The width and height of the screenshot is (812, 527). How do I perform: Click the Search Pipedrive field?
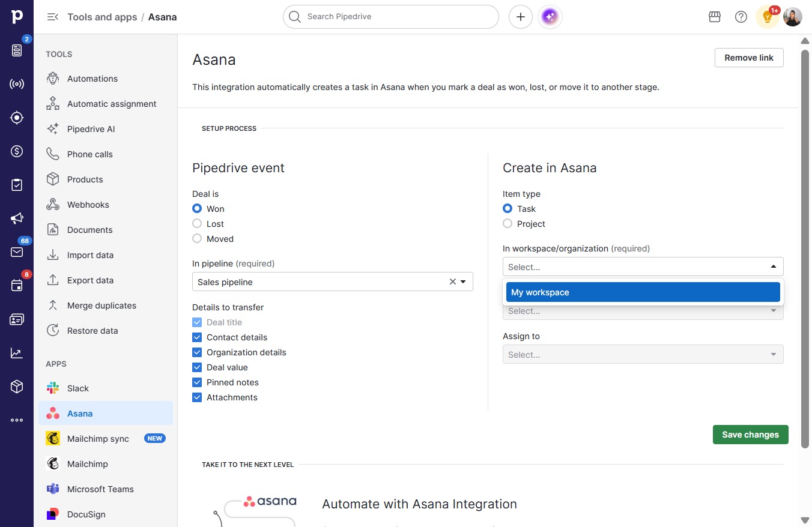pos(391,17)
